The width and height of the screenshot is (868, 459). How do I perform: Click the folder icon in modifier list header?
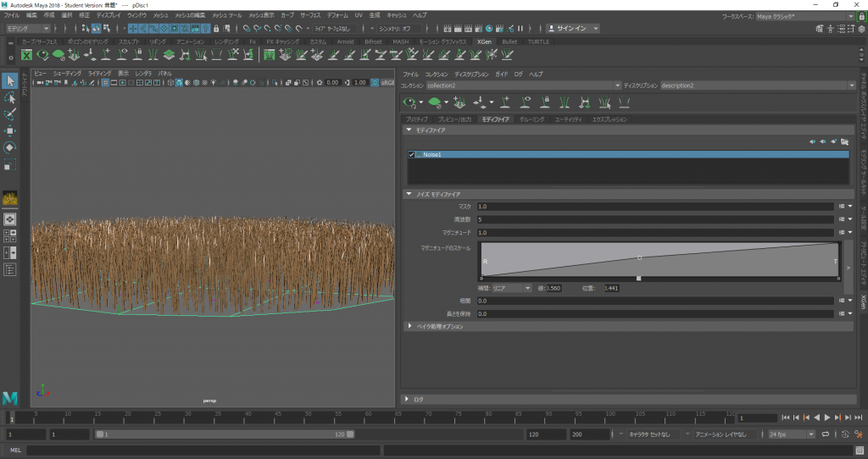(844, 141)
